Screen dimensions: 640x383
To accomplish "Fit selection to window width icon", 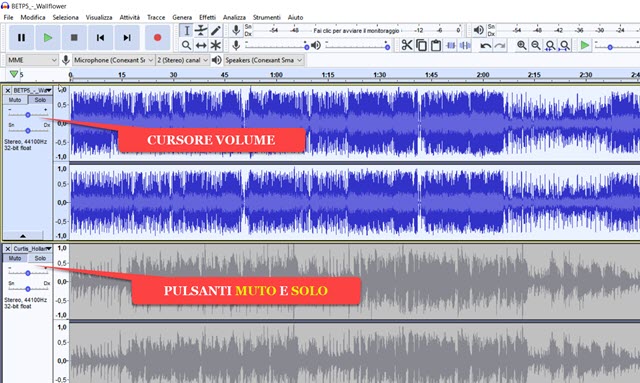I will (550, 45).
